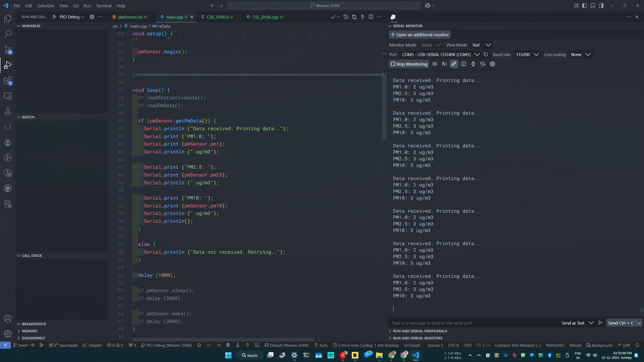644x362 pixels.
Task: Open PlatformIO serial monitor plug in editor toolbar
Action: point(363,17)
